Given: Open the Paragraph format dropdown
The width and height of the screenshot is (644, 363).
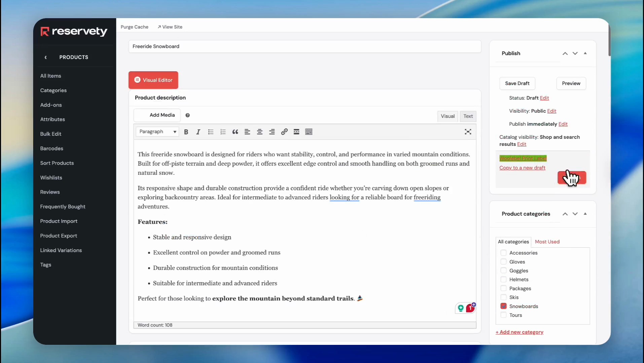Looking at the screenshot, I should [x=157, y=132].
